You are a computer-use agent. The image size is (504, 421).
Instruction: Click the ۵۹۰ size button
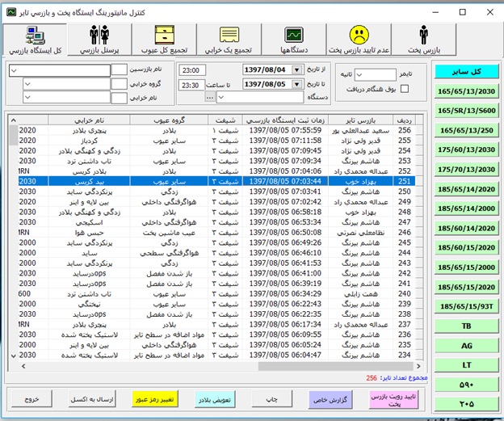(466, 385)
